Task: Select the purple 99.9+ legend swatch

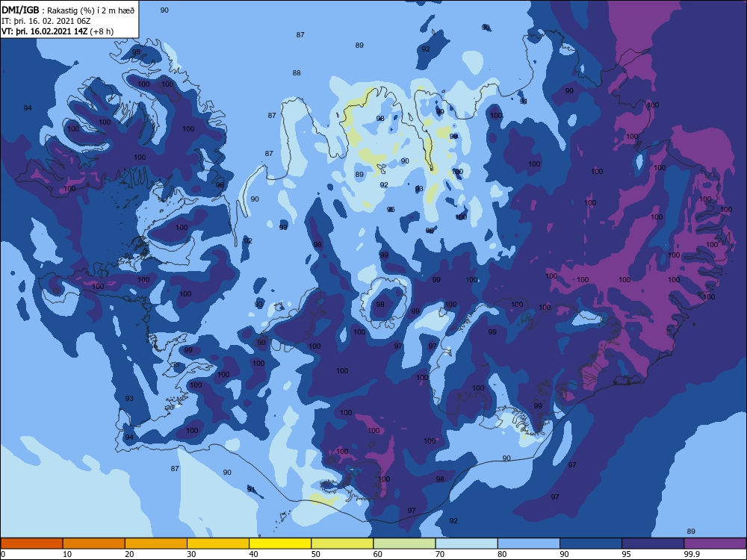Action: coord(715,544)
